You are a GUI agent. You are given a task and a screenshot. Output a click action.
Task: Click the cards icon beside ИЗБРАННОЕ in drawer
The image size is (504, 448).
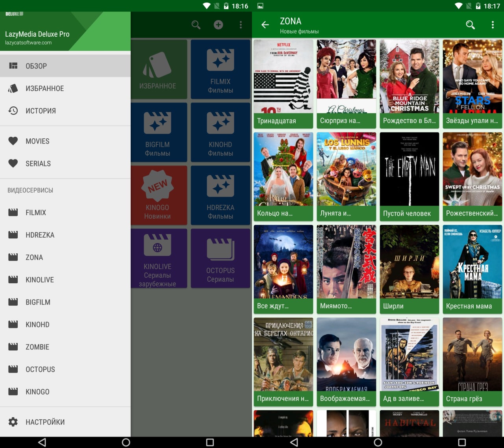(13, 88)
